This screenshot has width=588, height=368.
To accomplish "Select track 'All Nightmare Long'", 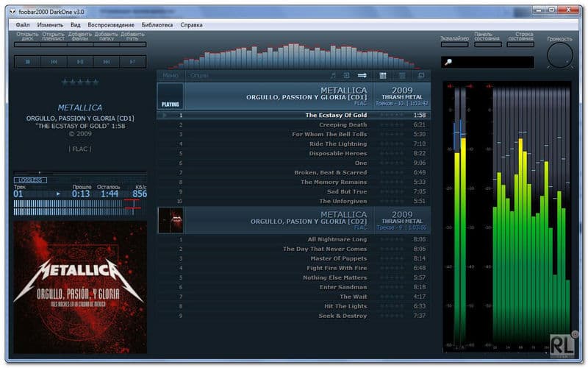I will pos(293,240).
